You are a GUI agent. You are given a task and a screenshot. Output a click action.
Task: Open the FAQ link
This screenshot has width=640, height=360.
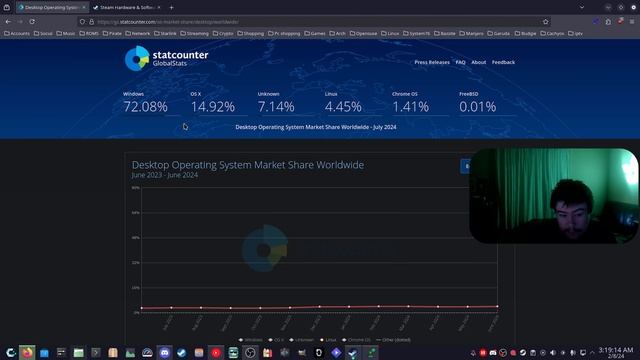point(460,62)
